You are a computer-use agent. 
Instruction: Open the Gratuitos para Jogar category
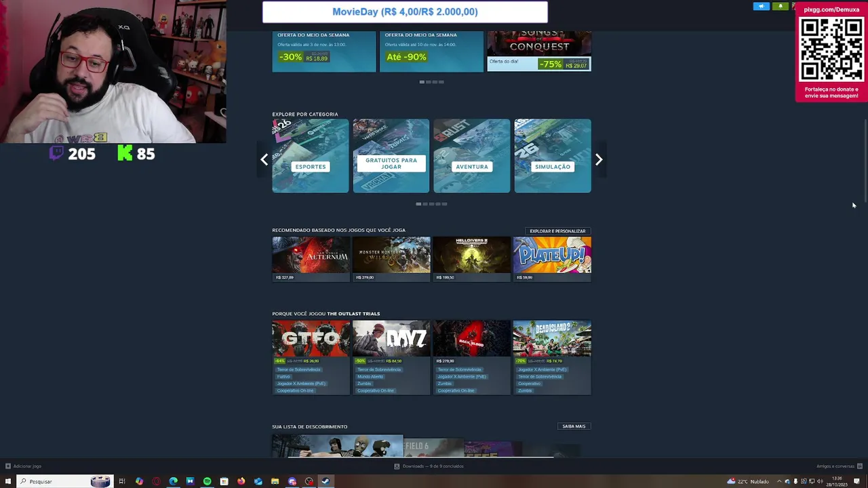(391, 156)
